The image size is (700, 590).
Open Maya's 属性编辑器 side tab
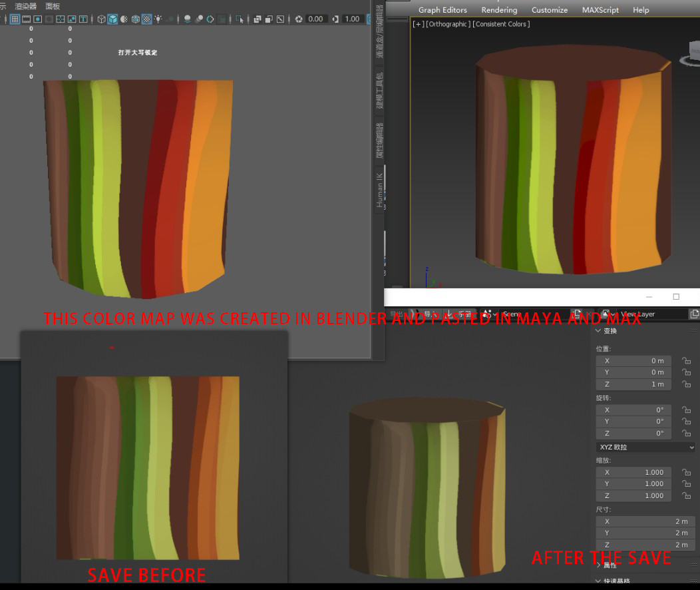click(379, 141)
